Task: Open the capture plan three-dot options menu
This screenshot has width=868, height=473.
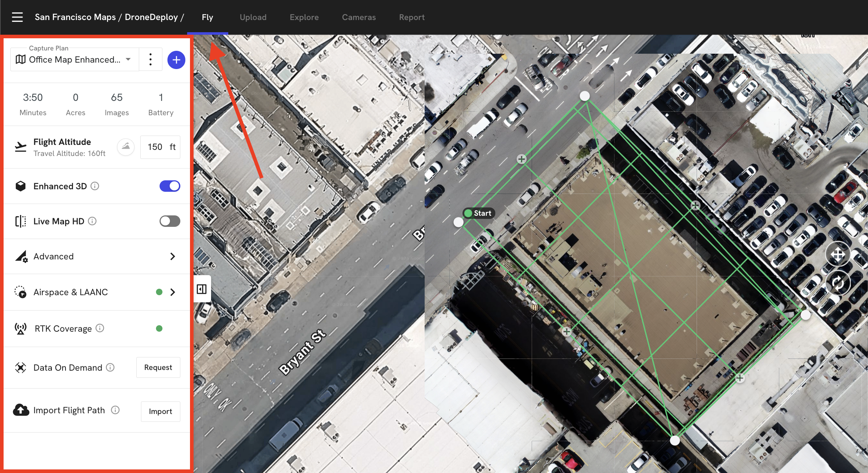Action: [151, 59]
